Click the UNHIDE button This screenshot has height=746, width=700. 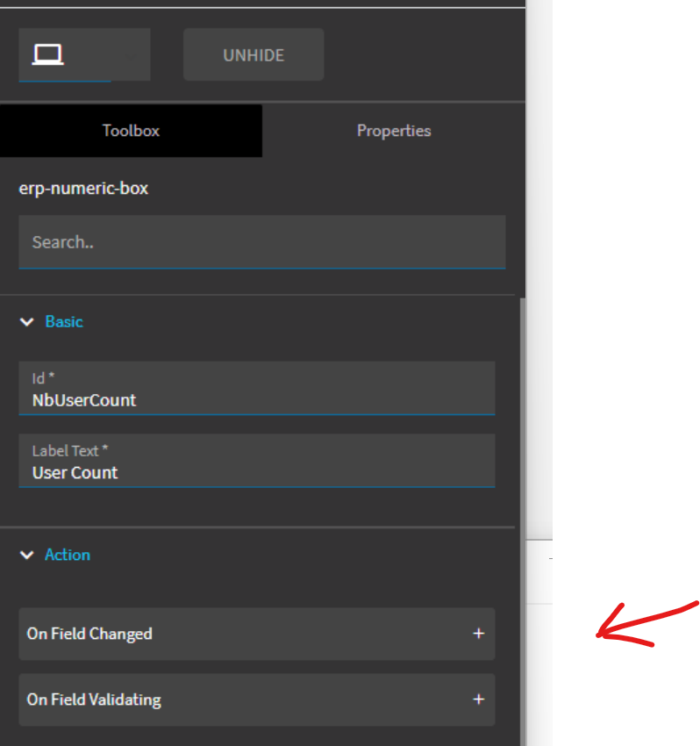click(254, 54)
